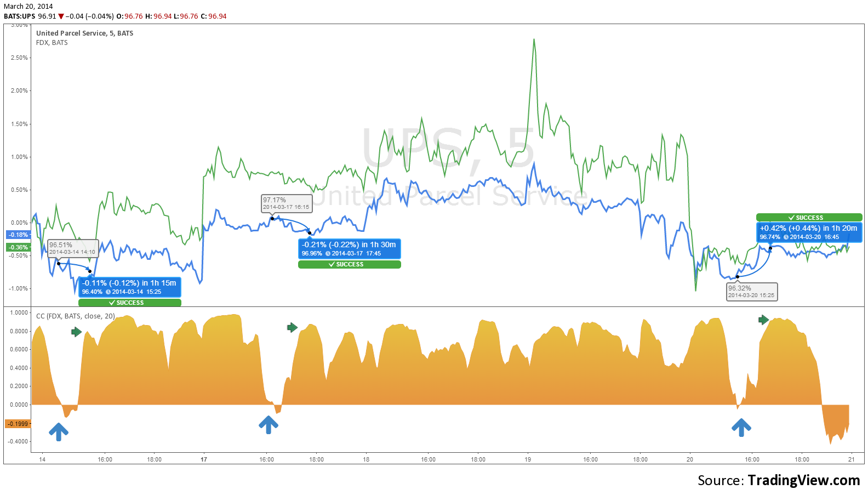
Task: Click date label 17 on the time axis
Action: tap(204, 459)
